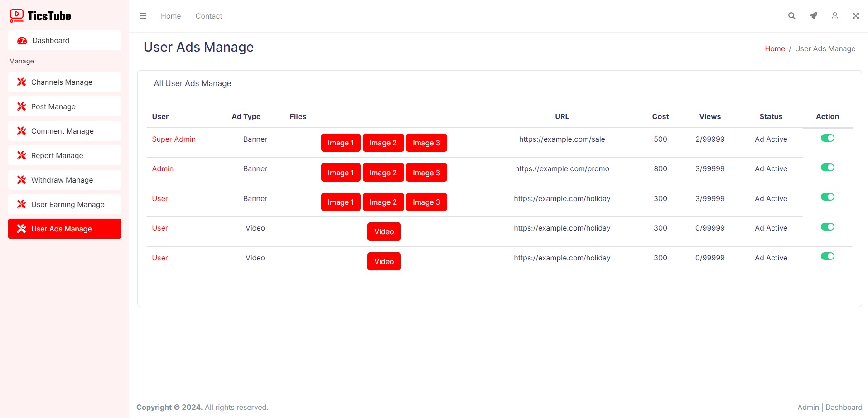Click the Dashboard gauge icon
Screen dimensions: 868x418
pos(22,41)
